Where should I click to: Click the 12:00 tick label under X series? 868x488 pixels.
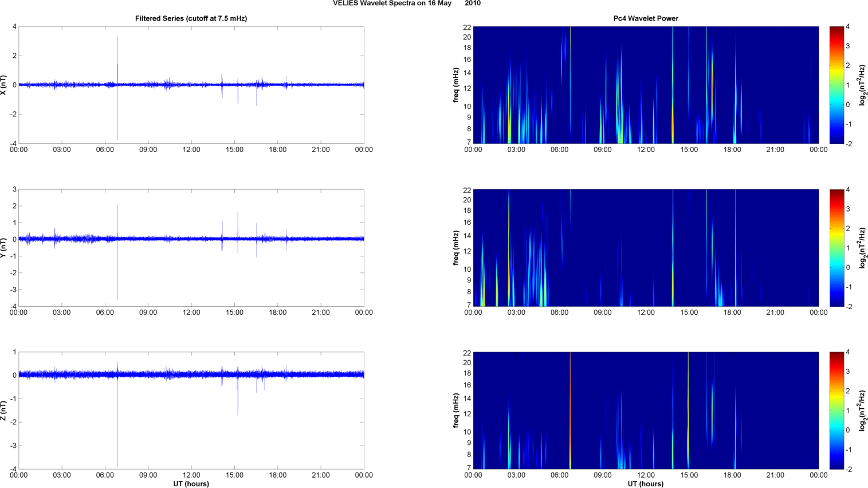pyautogui.click(x=191, y=150)
